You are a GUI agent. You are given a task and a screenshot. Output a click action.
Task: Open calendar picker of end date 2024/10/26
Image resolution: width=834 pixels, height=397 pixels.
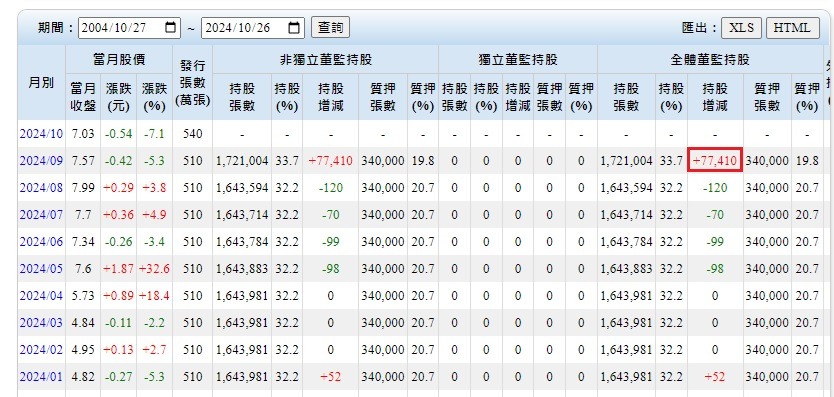click(x=294, y=28)
